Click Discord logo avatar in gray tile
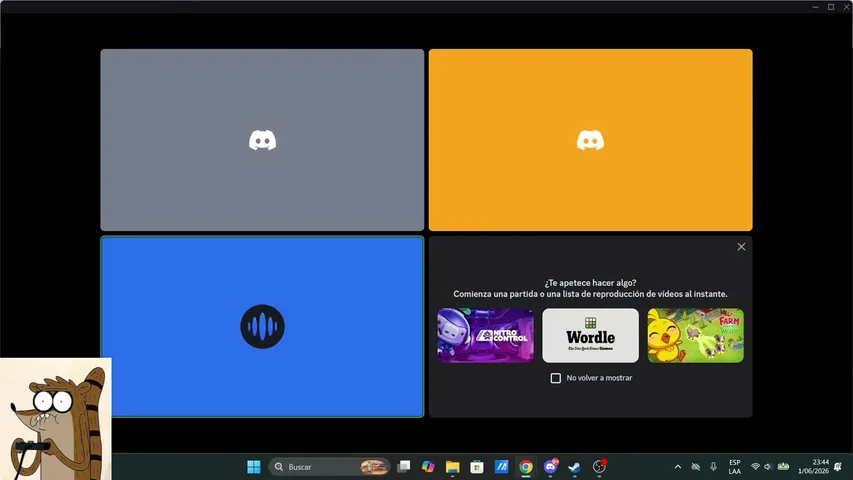The image size is (853, 480). [x=262, y=140]
